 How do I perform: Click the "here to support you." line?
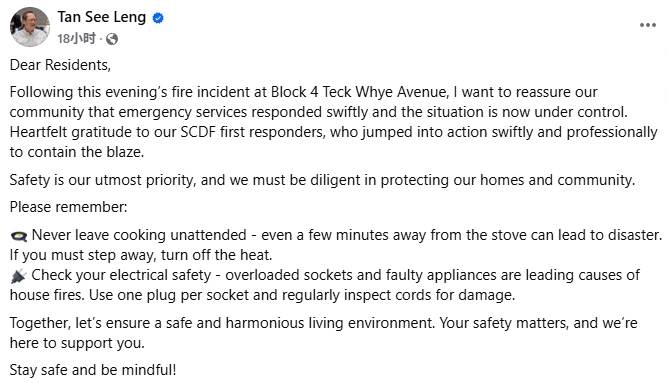click(77, 343)
